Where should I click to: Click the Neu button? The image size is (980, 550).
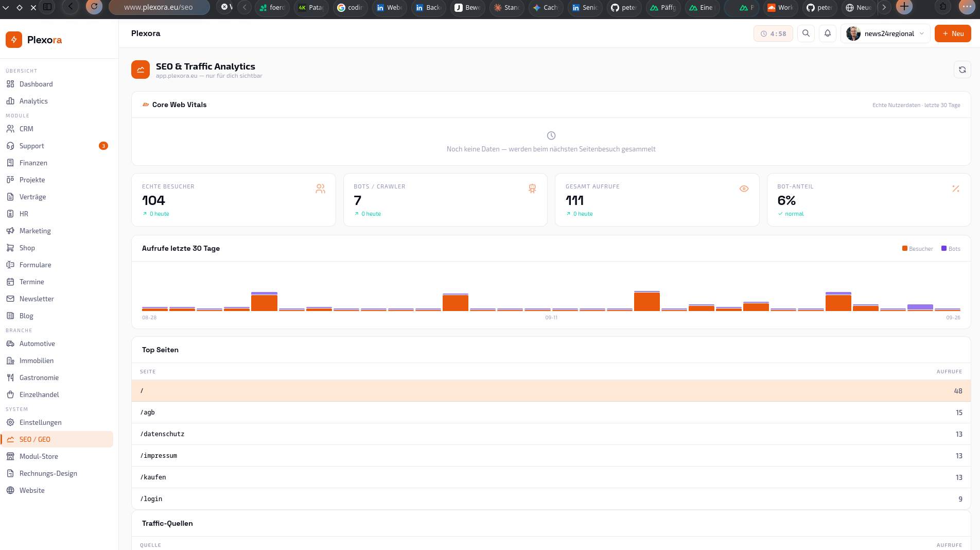953,33
